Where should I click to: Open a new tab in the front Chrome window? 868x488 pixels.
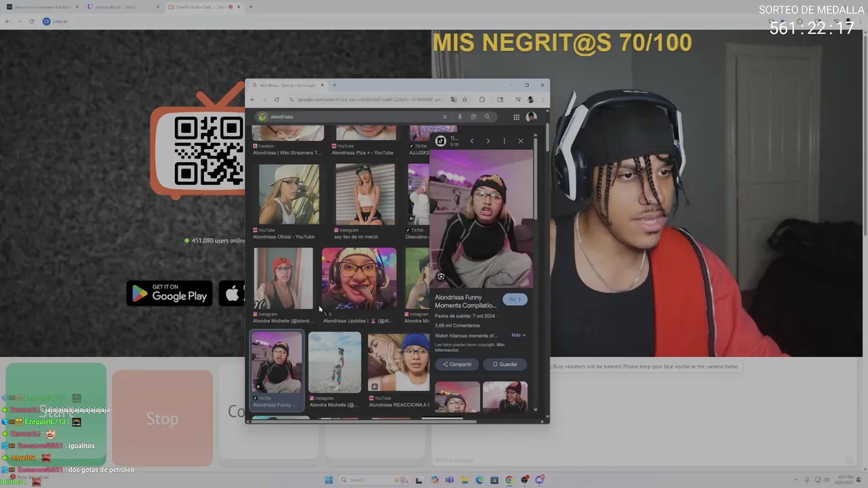coord(334,85)
